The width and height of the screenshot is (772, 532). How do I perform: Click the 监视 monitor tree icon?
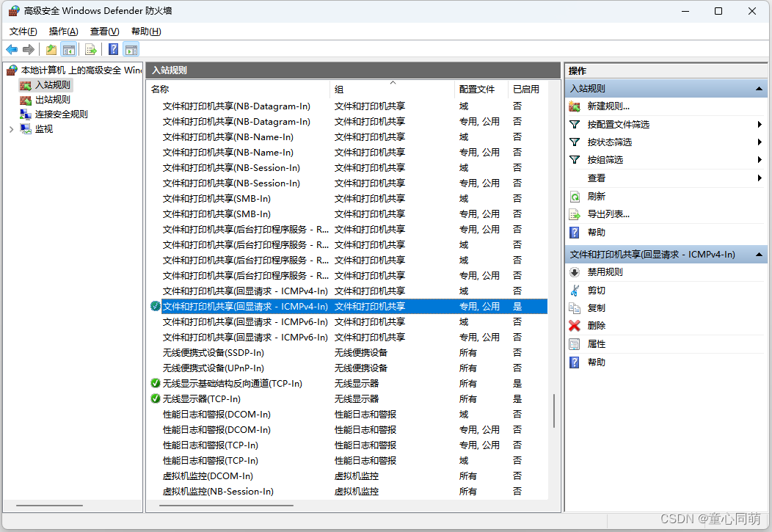pos(26,129)
